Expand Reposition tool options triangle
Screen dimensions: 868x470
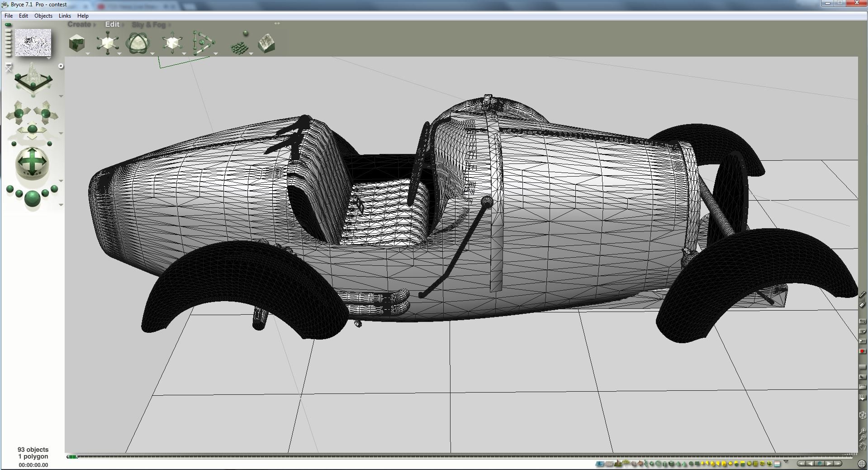[x=184, y=54]
